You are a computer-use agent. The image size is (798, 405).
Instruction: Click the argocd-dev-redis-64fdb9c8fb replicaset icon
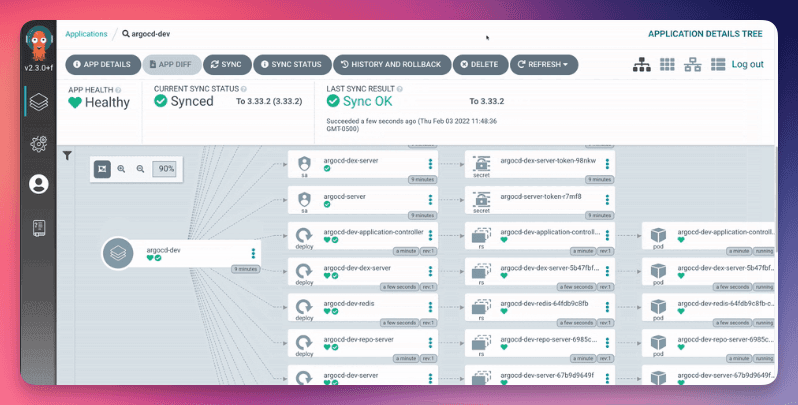click(481, 307)
